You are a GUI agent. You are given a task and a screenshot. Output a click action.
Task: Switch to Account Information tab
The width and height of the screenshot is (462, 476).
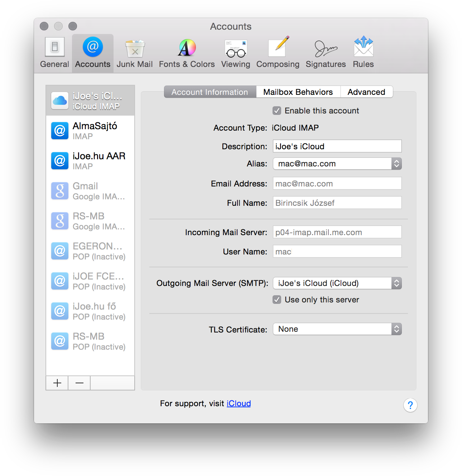coord(210,92)
